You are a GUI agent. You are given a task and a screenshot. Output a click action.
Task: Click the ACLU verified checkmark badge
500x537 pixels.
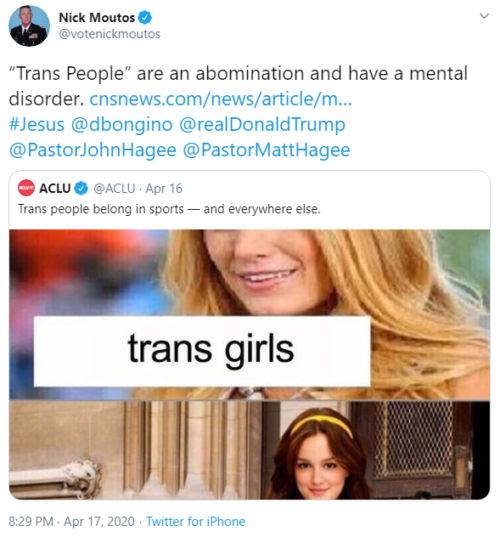81,188
